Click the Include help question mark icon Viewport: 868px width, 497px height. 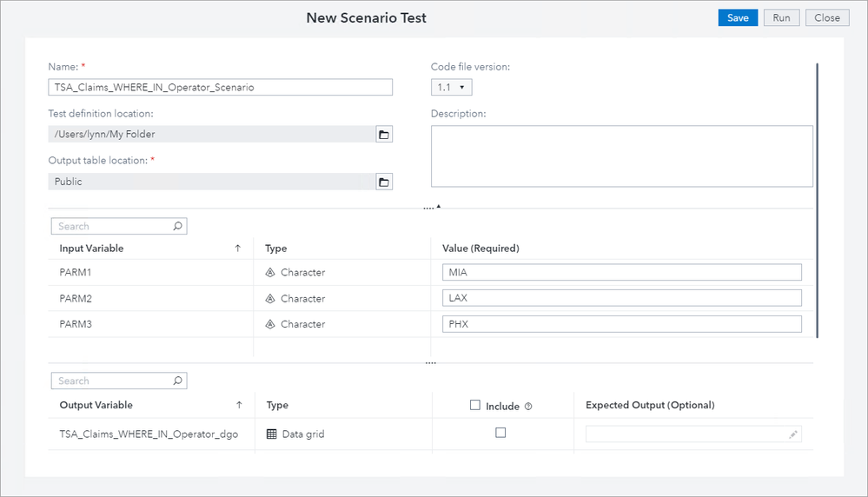point(528,406)
